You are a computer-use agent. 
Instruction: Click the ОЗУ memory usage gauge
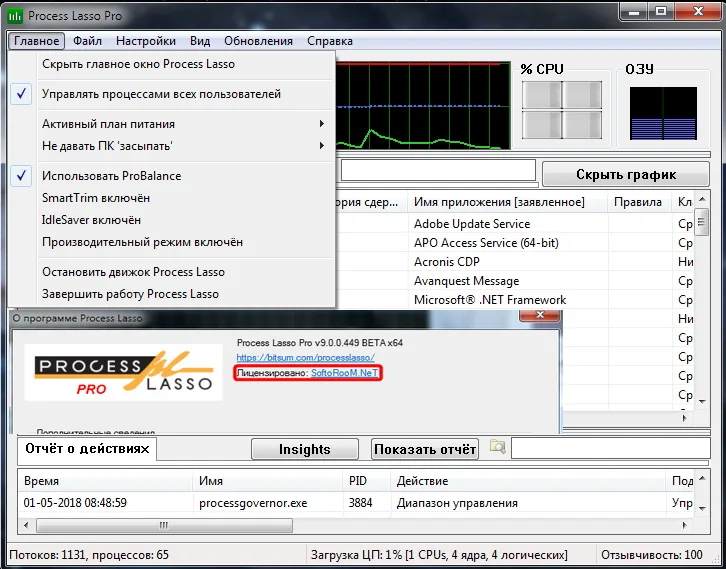(663, 113)
